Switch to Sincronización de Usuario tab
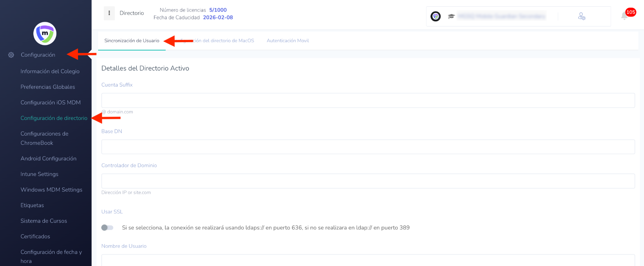This screenshot has height=266, width=644. [x=132, y=41]
